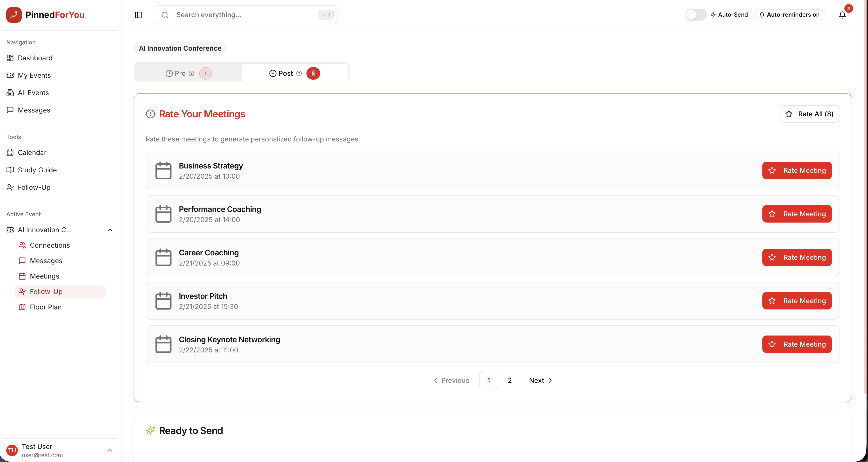
Task: Open My Events in navigation
Action: tap(34, 75)
